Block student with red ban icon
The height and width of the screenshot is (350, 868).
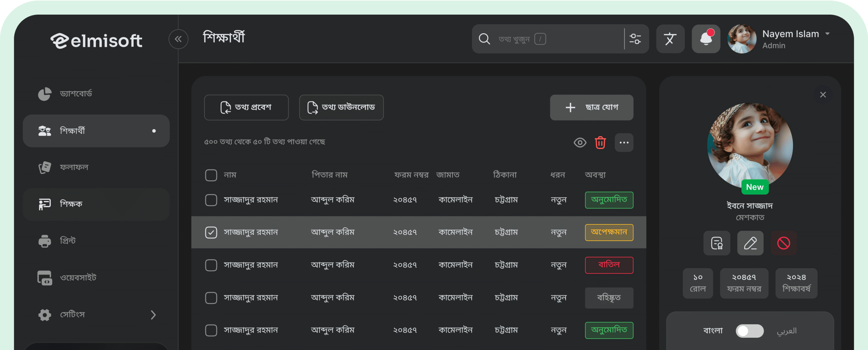784,243
